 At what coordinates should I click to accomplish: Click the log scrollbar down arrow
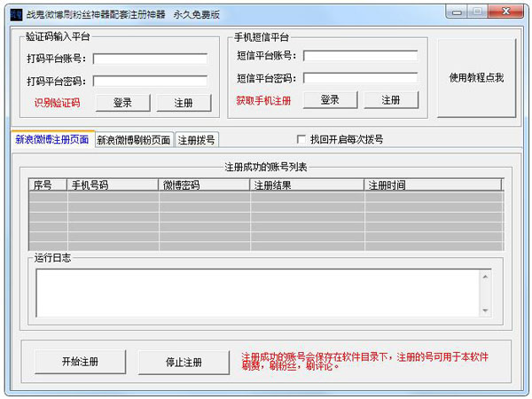485,310
